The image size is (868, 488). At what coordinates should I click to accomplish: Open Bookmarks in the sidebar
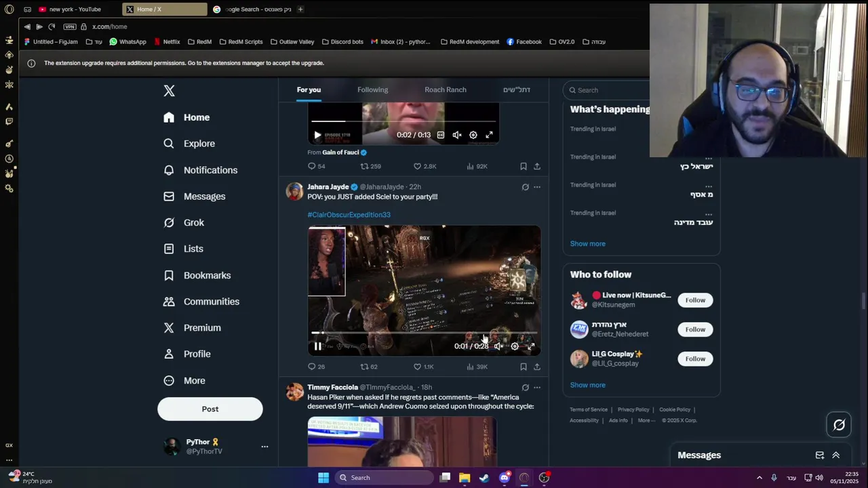coord(197,275)
